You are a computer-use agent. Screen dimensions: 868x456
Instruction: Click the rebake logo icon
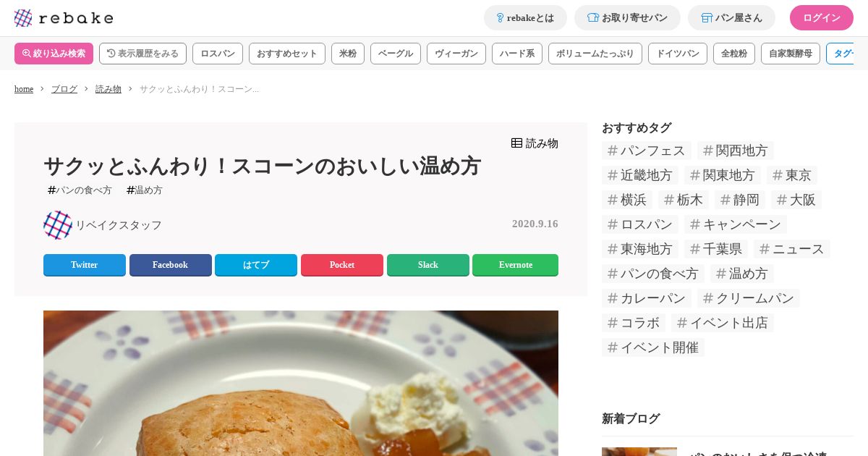[23, 18]
